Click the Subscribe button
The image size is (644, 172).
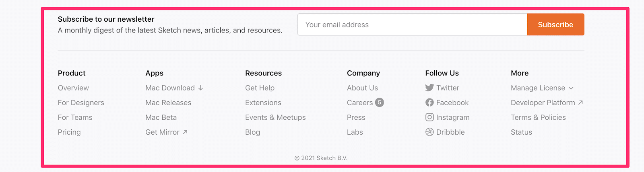(555, 25)
